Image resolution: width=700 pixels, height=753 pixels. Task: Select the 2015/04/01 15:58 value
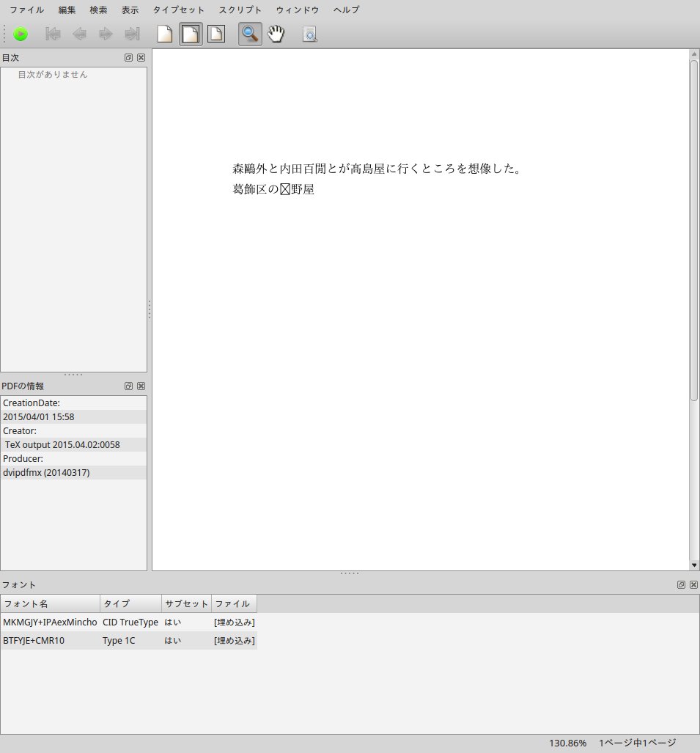click(73, 417)
